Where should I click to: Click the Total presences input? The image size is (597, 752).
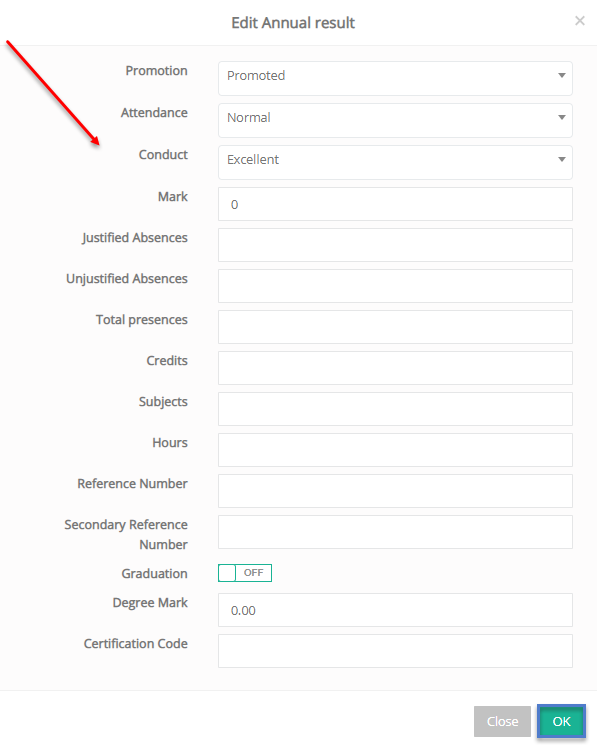(x=395, y=327)
